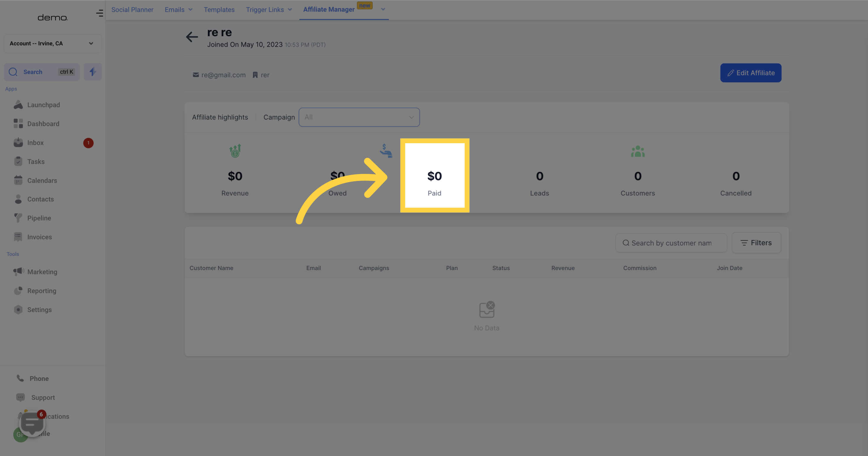Click the lightning bolt quick actions icon

[93, 72]
